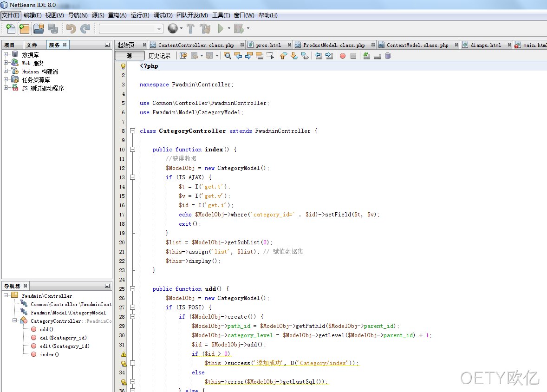Click the browser globe icon

(x=173, y=28)
